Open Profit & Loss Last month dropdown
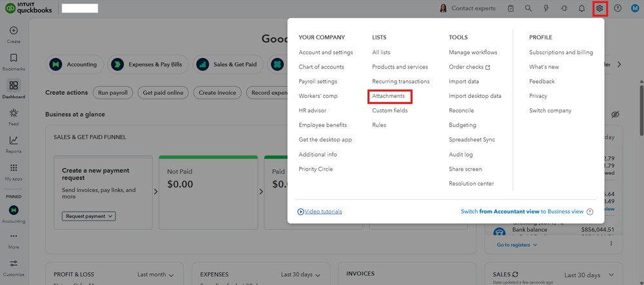 tap(155, 275)
